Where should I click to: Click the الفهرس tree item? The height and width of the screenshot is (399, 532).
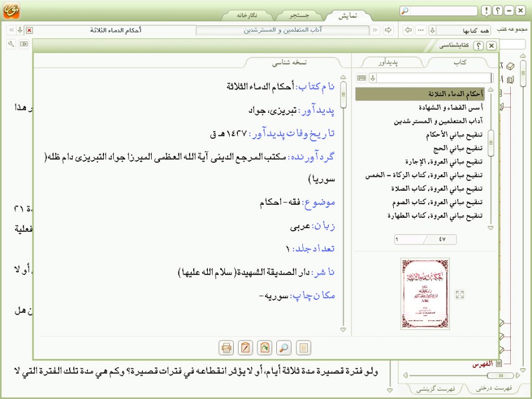coord(482,364)
